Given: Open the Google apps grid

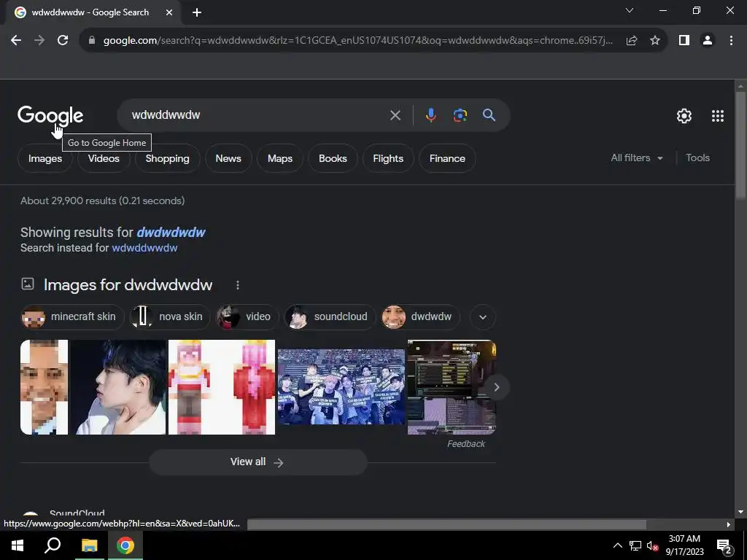Looking at the screenshot, I should (718, 116).
